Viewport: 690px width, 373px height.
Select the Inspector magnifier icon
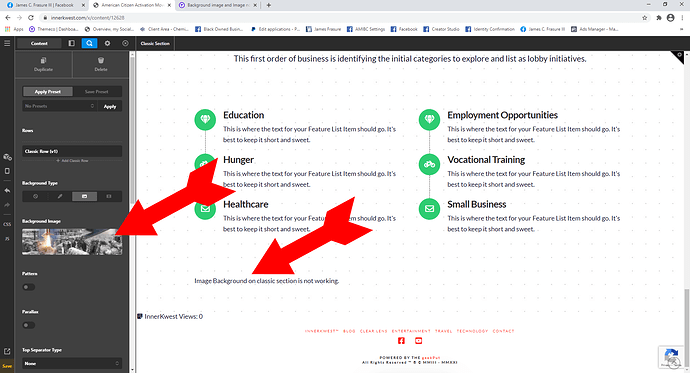(x=89, y=43)
